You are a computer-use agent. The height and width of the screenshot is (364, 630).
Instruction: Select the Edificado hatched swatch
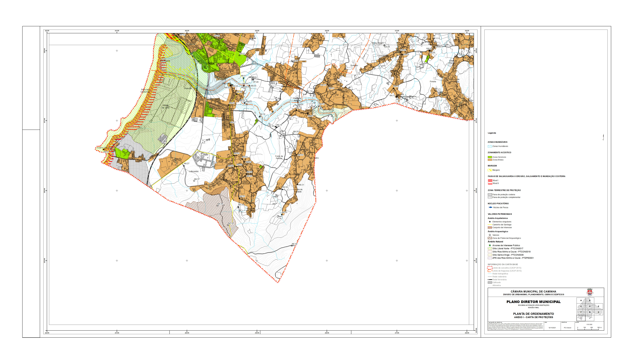pos(490,283)
